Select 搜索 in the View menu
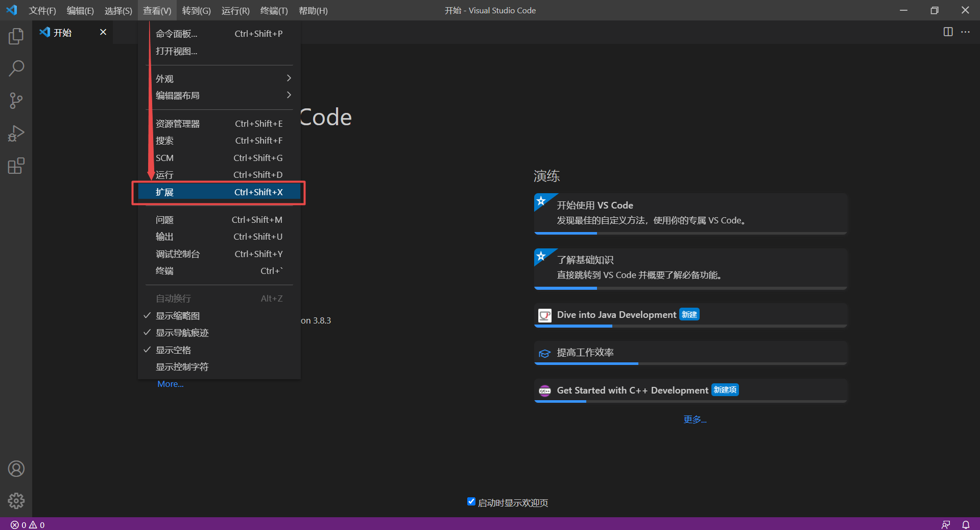This screenshot has width=980, height=530. click(x=219, y=141)
